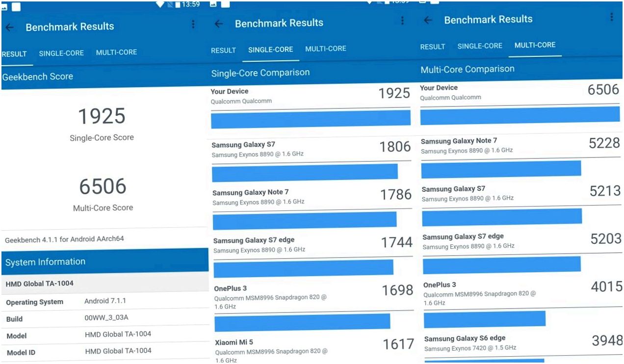Open overflow menu on Geekbench Score screen
Viewport: 624px width, 364px height.
[193, 25]
